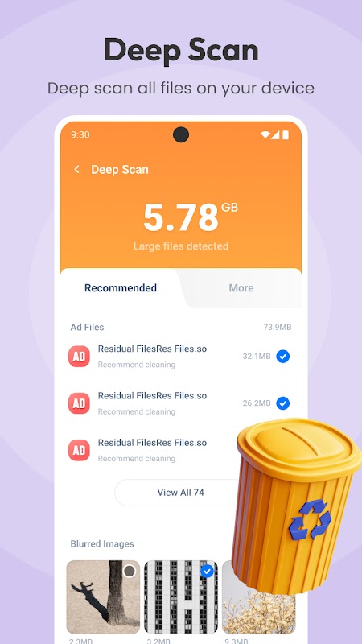This screenshot has width=362, height=644.
Task: Uncheck the 26.2MB residual file checkbox
Action: tap(283, 403)
